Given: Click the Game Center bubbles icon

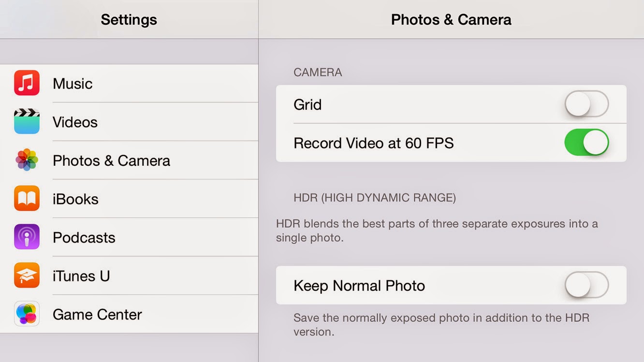Looking at the screenshot, I should click(27, 314).
